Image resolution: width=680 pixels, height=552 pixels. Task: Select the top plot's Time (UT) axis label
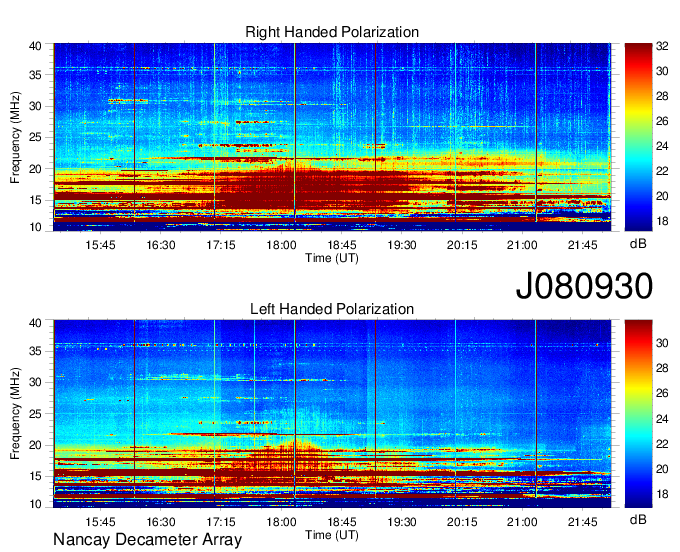(332, 258)
